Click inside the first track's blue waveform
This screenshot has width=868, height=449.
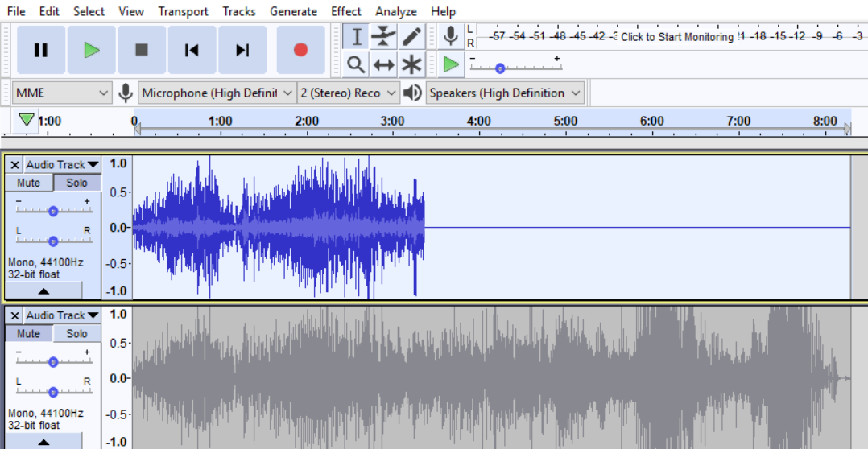click(x=279, y=227)
